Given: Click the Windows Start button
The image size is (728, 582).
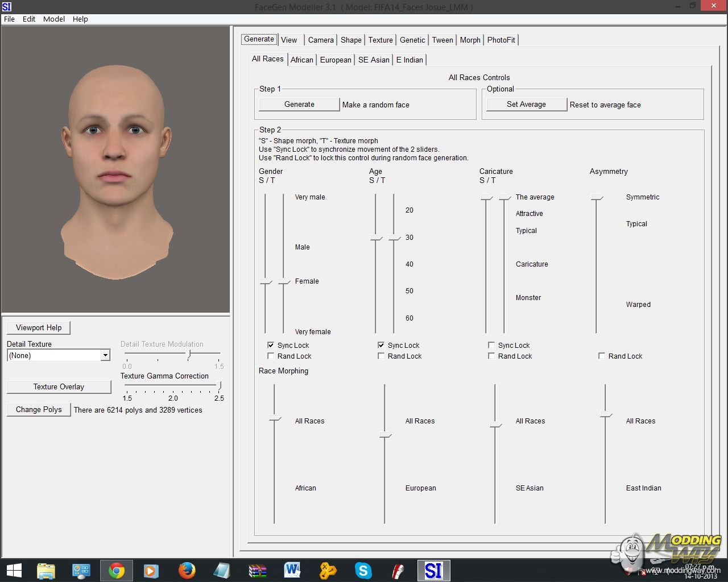Looking at the screenshot, I should tap(14, 570).
